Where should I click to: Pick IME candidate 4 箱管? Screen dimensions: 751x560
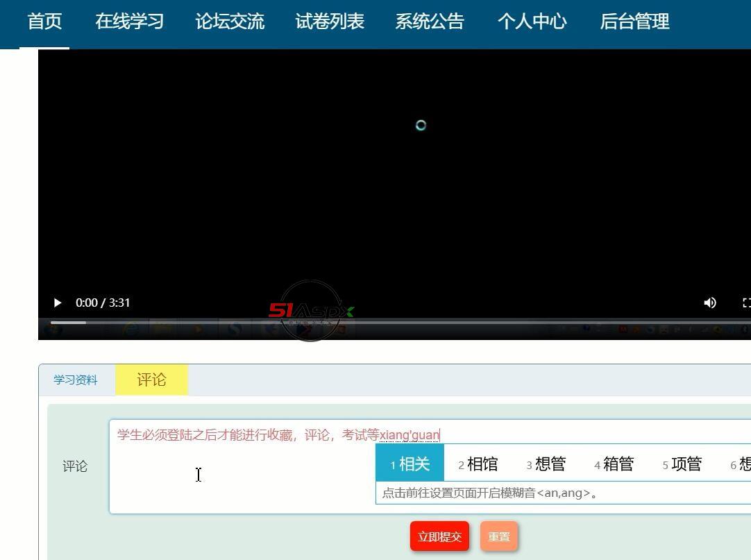tap(614, 464)
